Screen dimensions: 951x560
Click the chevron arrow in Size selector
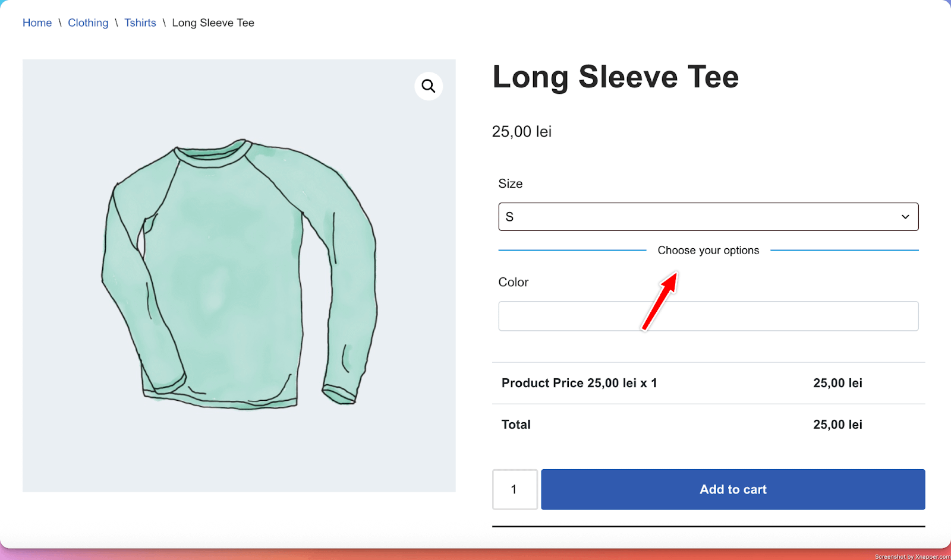click(x=905, y=217)
